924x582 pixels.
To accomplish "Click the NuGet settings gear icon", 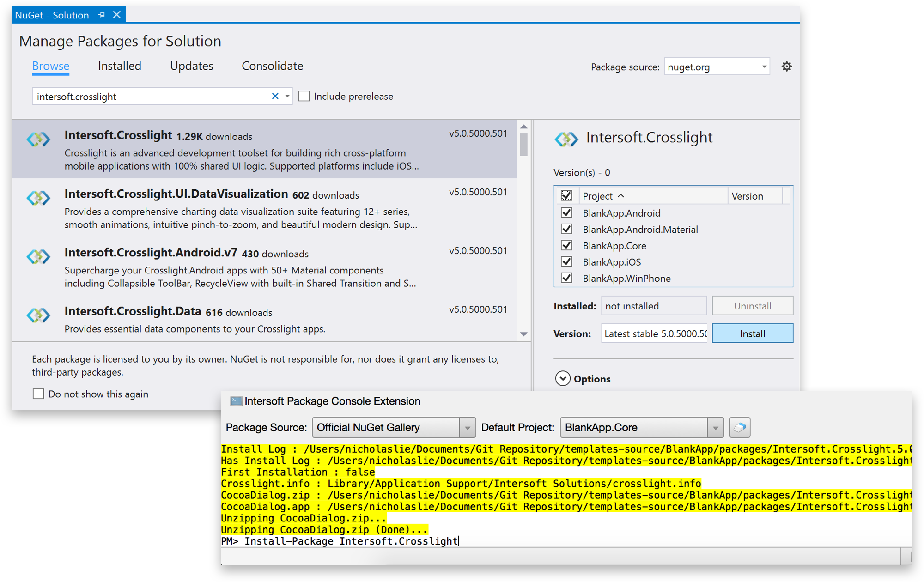I will click(x=785, y=66).
